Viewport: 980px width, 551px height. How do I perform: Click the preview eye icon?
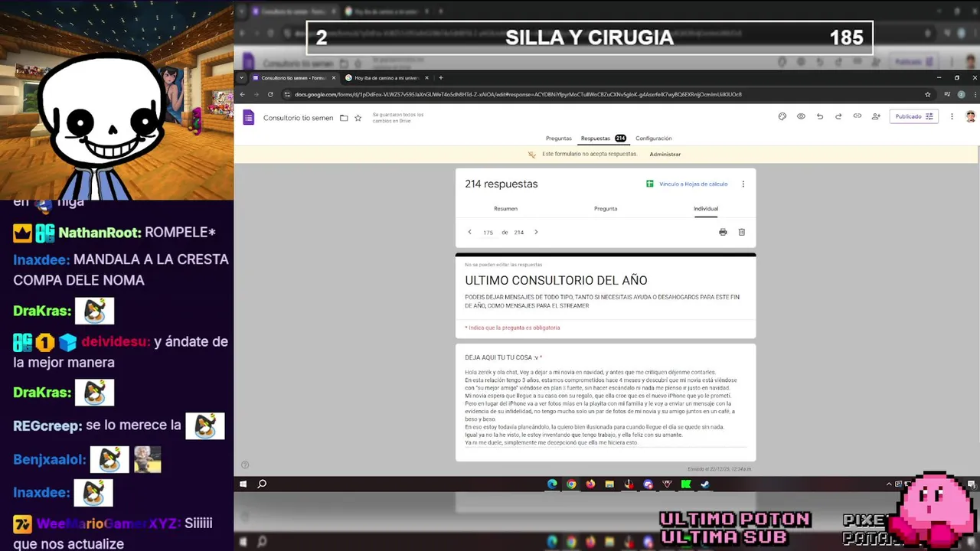pyautogui.click(x=801, y=116)
